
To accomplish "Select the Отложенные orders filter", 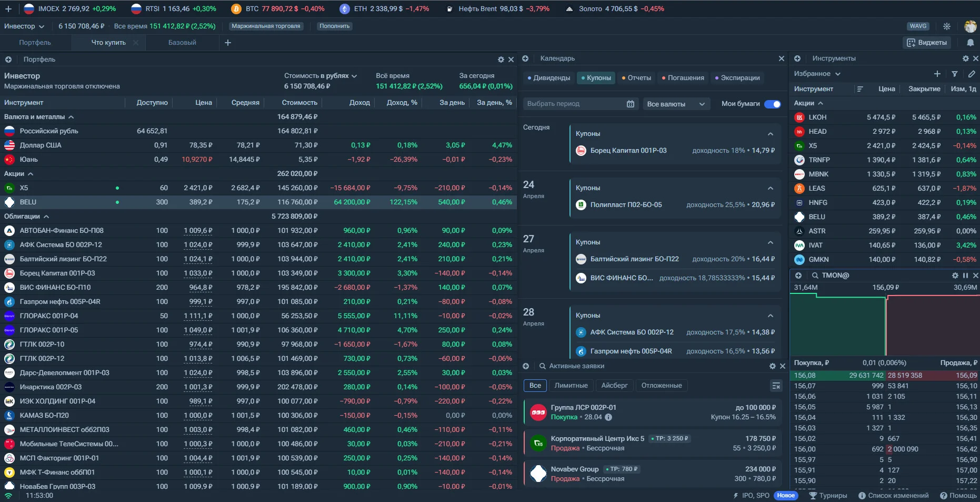I will coord(662,386).
